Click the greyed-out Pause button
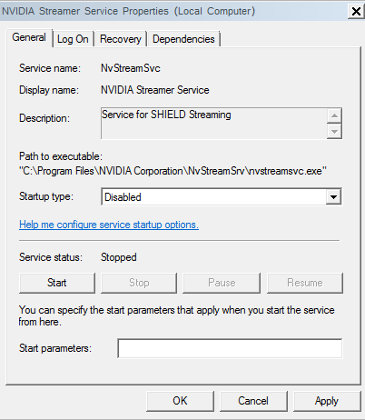The width and height of the screenshot is (365, 420). pyautogui.click(x=221, y=283)
